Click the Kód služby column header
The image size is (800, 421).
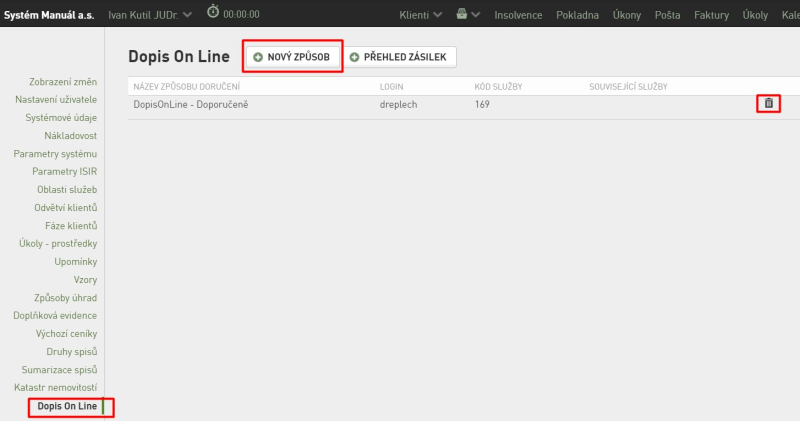pos(498,87)
